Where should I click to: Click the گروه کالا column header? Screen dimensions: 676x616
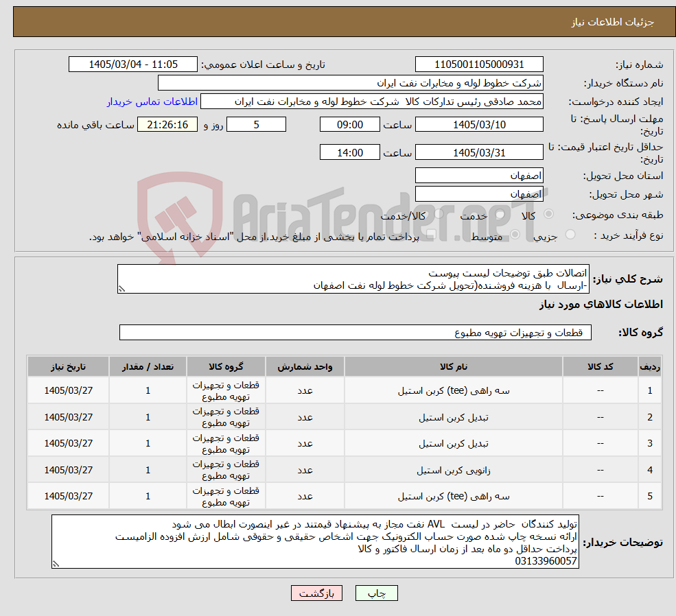226,366
